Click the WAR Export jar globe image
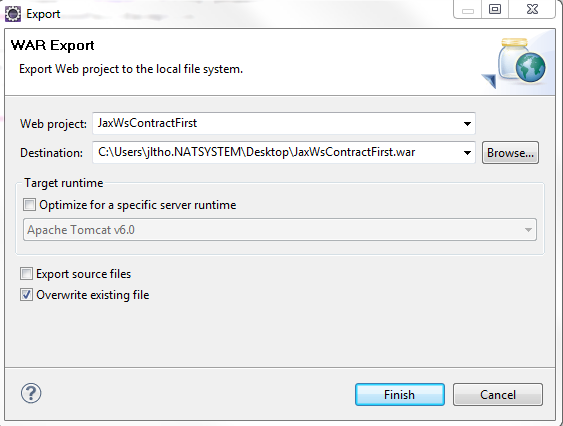The image size is (563, 426). click(514, 63)
